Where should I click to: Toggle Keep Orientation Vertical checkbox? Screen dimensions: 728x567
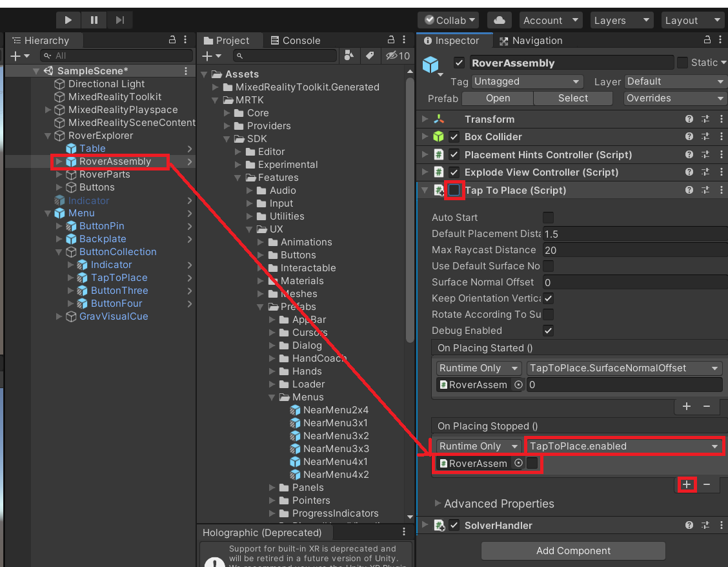tap(548, 298)
